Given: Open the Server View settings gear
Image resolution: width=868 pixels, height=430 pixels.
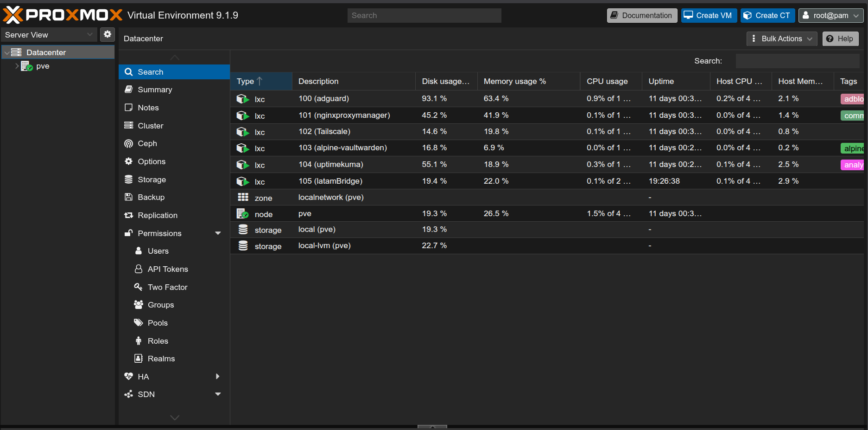Looking at the screenshot, I should pyautogui.click(x=108, y=34).
